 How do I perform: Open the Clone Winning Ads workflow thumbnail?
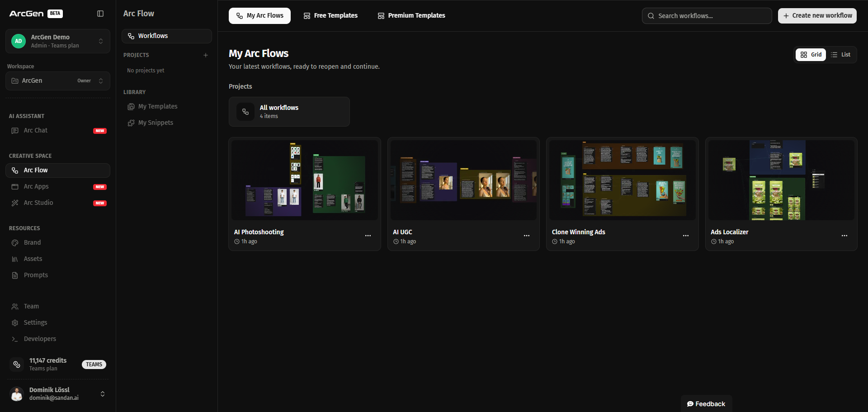point(623,180)
